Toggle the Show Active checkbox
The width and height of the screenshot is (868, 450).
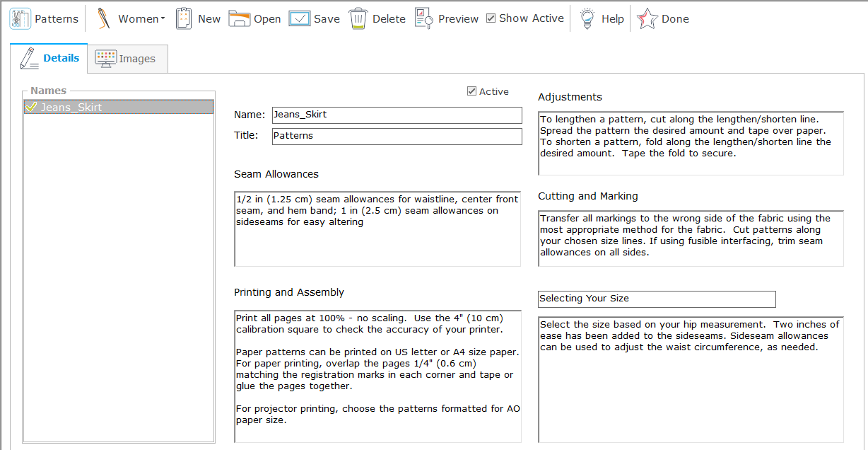(491, 18)
